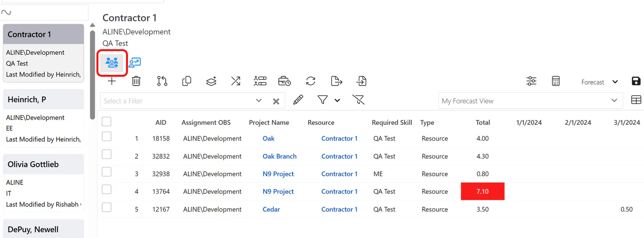Open the sliders settings icon
644x238 pixels.
tap(531, 81)
